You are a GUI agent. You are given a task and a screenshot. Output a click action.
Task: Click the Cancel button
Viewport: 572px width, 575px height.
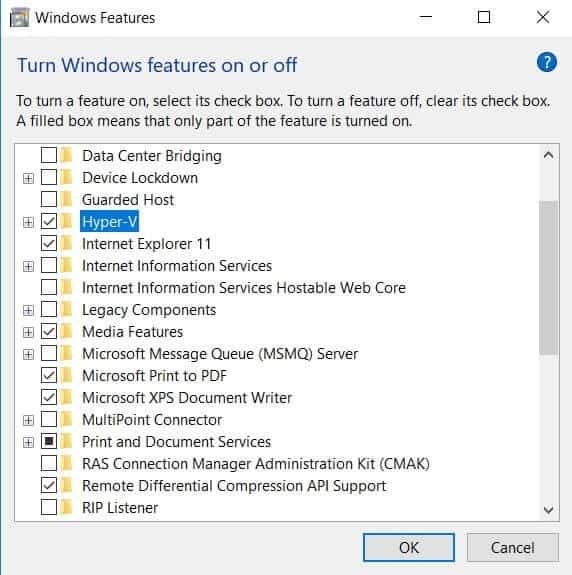click(x=513, y=547)
